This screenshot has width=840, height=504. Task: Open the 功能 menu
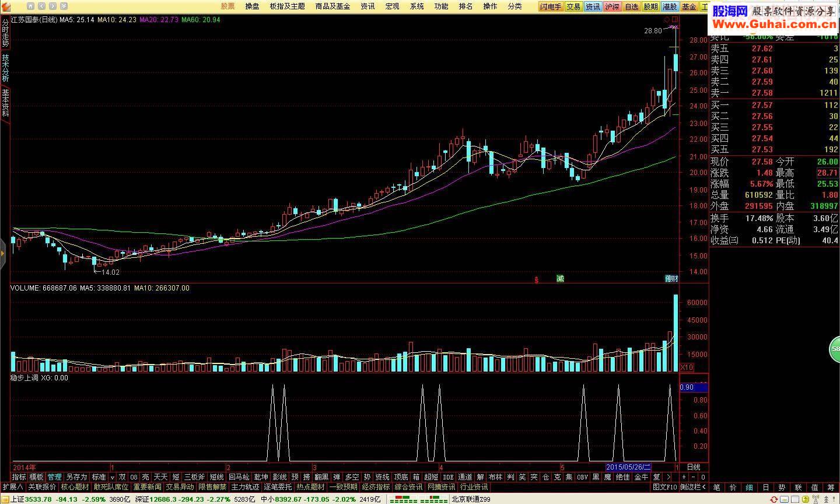click(441, 6)
